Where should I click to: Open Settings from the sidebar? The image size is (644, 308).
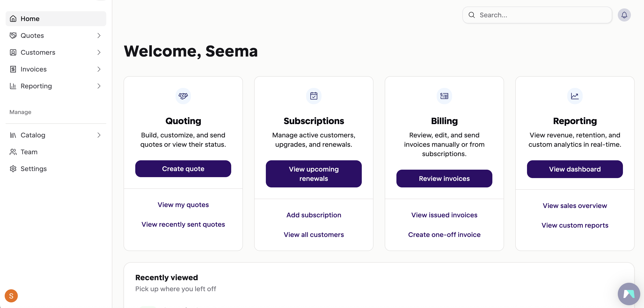[x=33, y=169]
